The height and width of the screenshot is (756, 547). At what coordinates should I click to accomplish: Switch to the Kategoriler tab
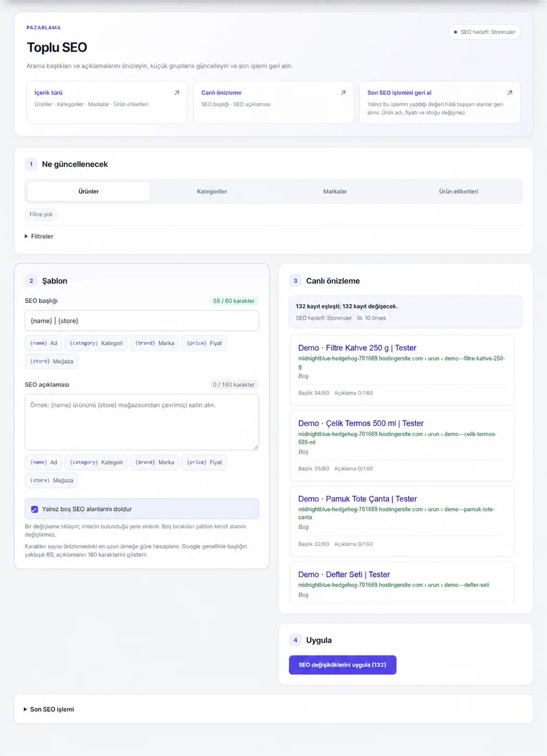coord(212,191)
